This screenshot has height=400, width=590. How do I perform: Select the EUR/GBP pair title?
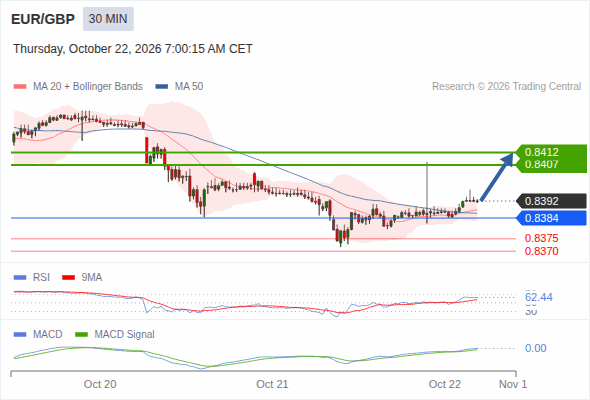click(43, 19)
